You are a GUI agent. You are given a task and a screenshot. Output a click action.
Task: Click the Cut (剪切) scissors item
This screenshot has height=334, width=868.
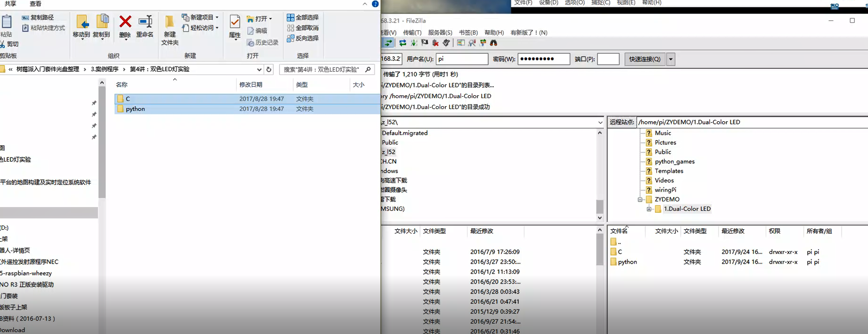[x=9, y=44]
